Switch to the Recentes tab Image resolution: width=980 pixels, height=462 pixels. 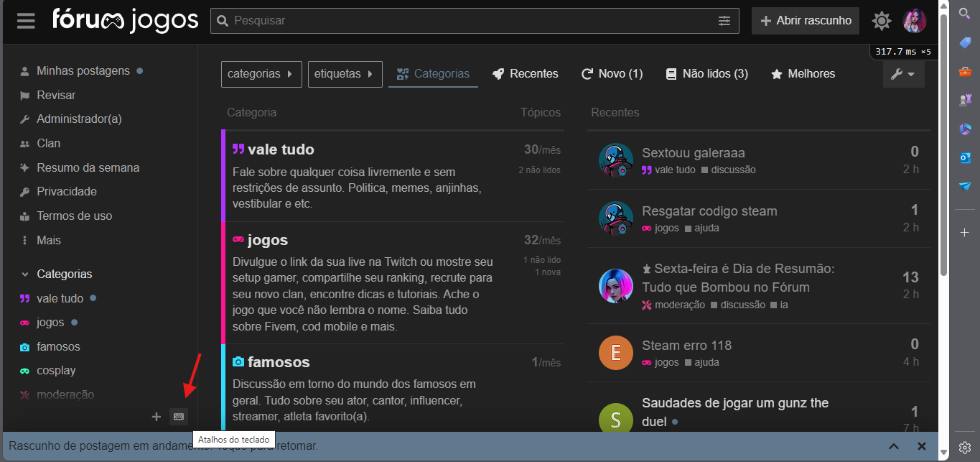coord(525,74)
